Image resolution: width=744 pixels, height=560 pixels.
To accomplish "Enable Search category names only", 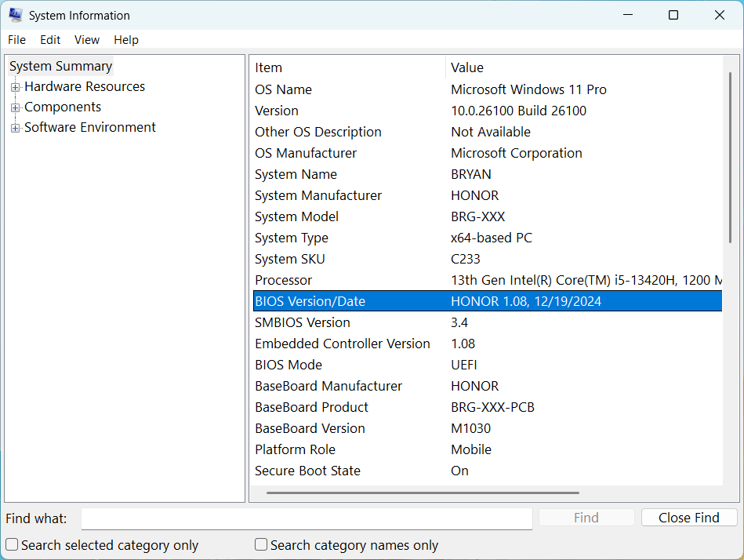I will coord(260,544).
